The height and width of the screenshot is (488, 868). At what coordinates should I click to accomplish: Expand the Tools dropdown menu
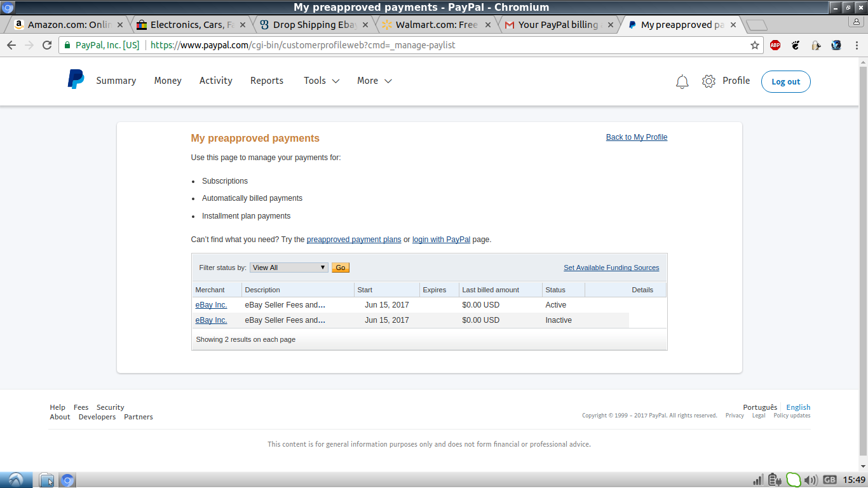click(x=322, y=81)
